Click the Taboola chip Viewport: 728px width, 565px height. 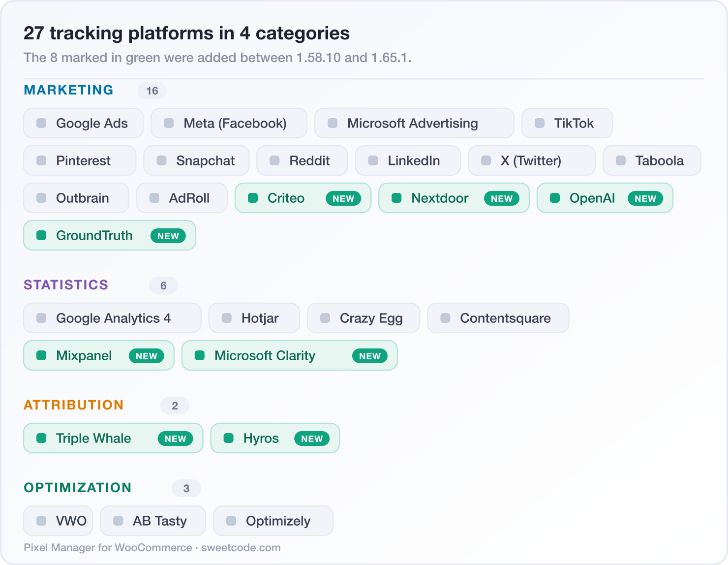tap(652, 160)
